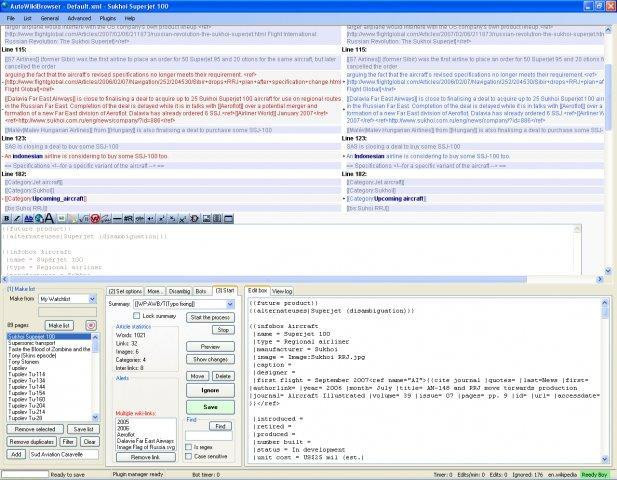The width and height of the screenshot is (617, 480).
Task: Enable Case sensitive checkbox
Action: [188, 456]
